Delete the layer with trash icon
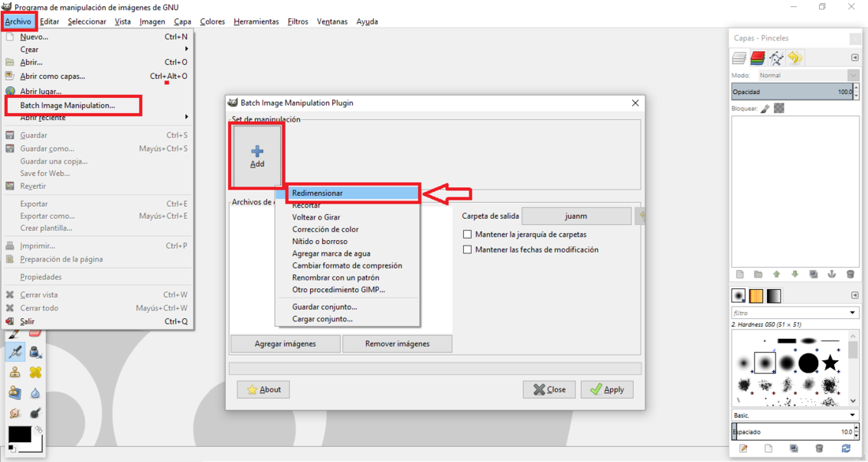This screenshot has height=462, width=868. pos(851,274)
